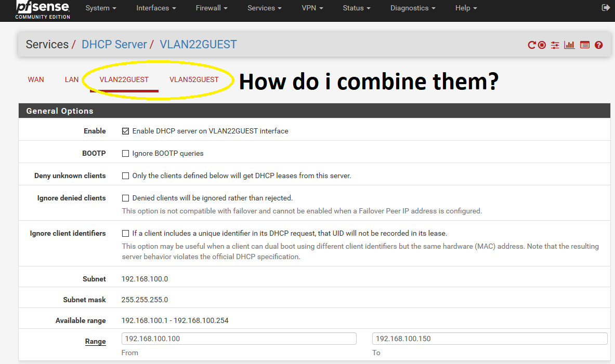Select the LAN interface tab

pyautogui.click(x=72, y=80)
